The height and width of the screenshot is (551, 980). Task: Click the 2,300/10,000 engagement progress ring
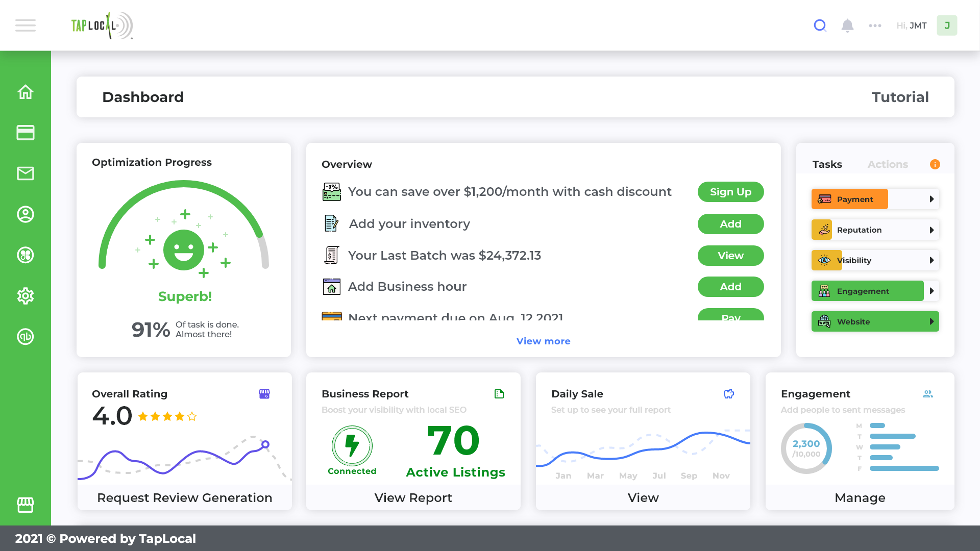(806, 448)
